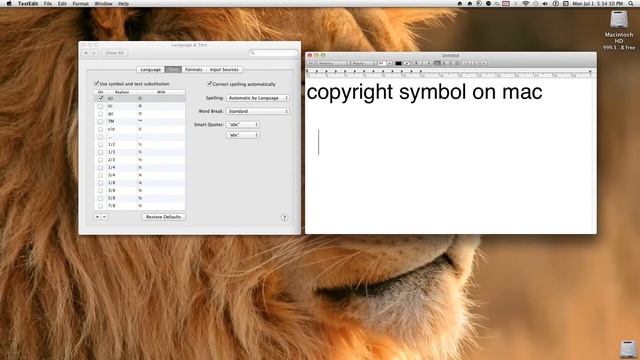Select the 1/8 substitution row text
Screen dimensions: 640x360
(111, 183)
